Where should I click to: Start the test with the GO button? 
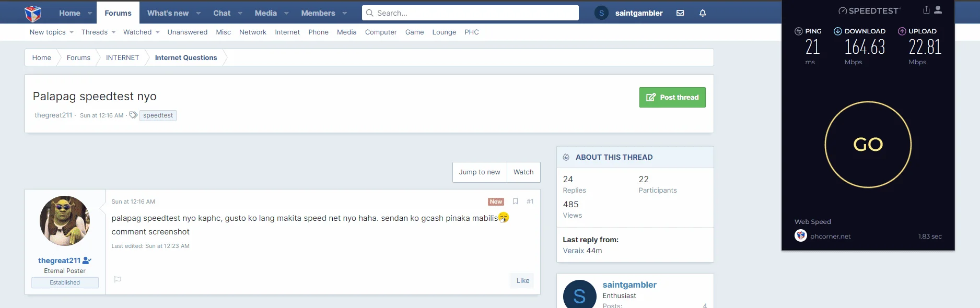pyautogui.click(x=868, y=145)
